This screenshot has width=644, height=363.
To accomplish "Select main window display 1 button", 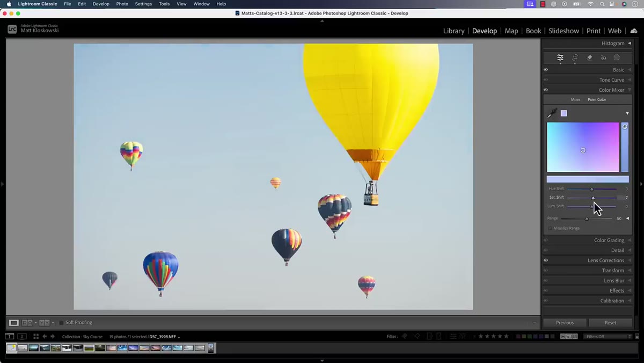I will point(10,337).
